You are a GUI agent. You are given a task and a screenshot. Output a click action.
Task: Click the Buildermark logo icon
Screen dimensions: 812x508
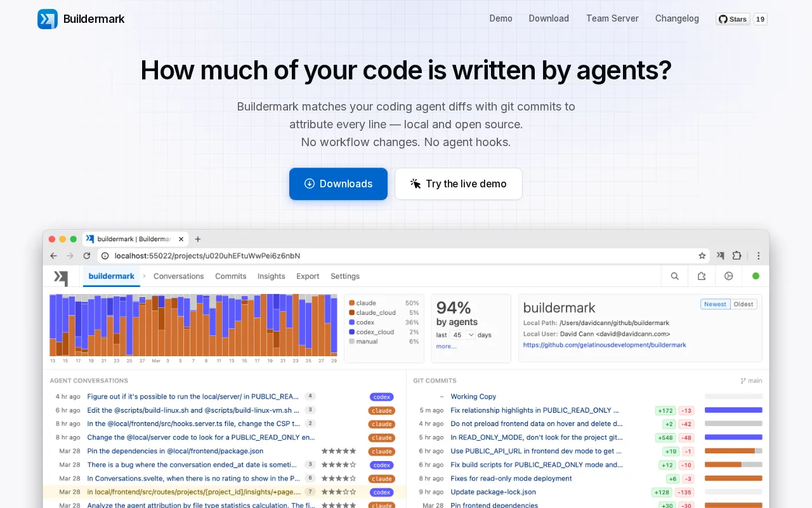[x=48, y=19]
